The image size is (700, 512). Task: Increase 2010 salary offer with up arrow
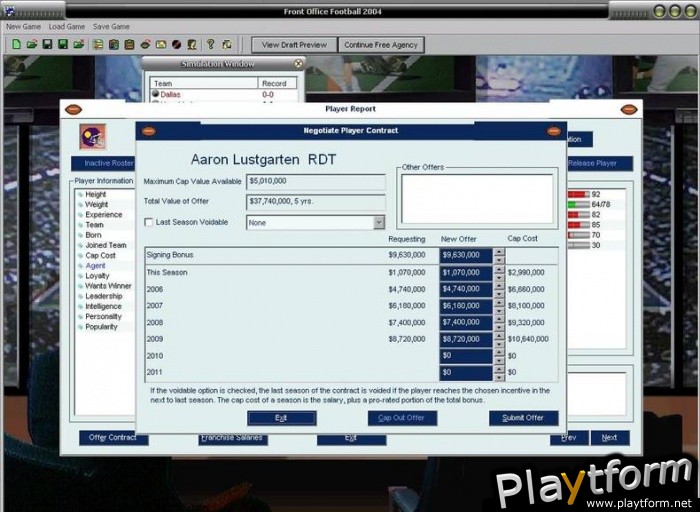pos(499,353)
